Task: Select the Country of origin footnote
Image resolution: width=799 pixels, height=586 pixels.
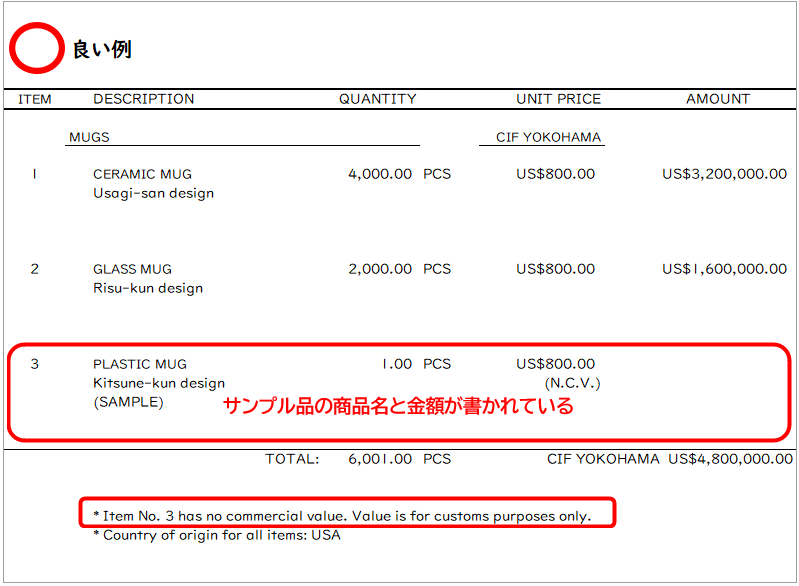Action: 216,535
